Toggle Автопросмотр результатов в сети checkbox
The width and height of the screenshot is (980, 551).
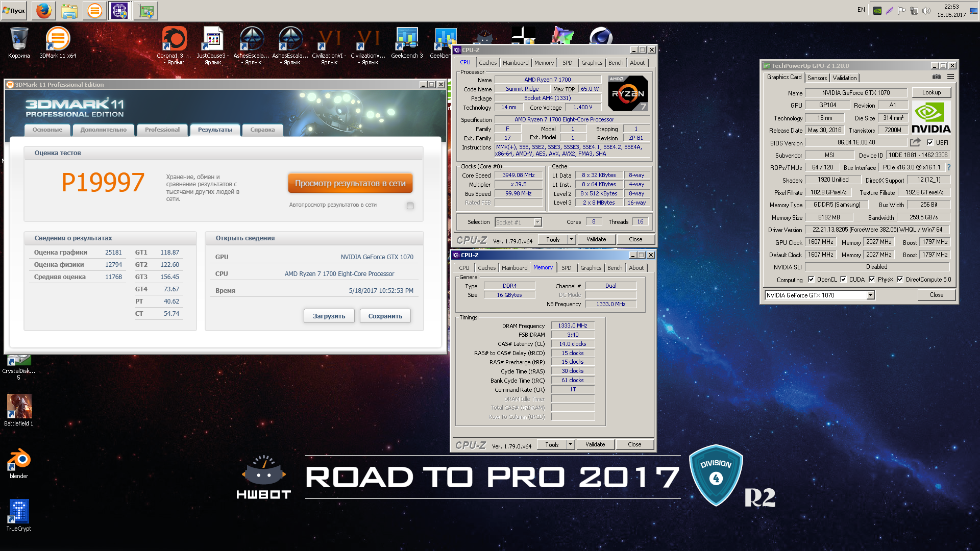[x=410, y=206]
